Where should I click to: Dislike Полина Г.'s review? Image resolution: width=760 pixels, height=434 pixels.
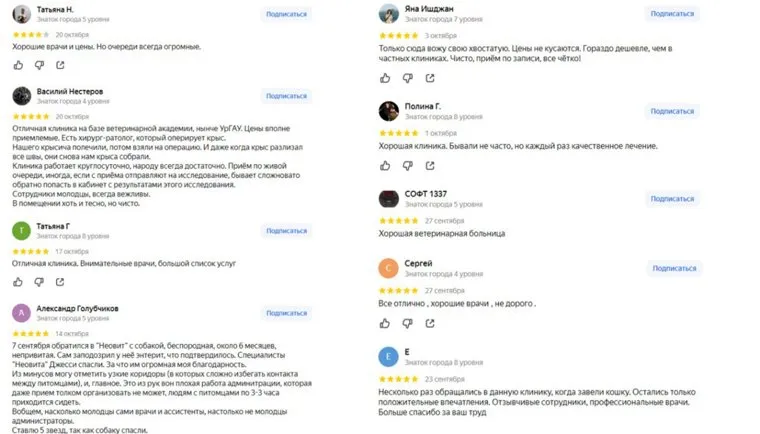point(409,163)
